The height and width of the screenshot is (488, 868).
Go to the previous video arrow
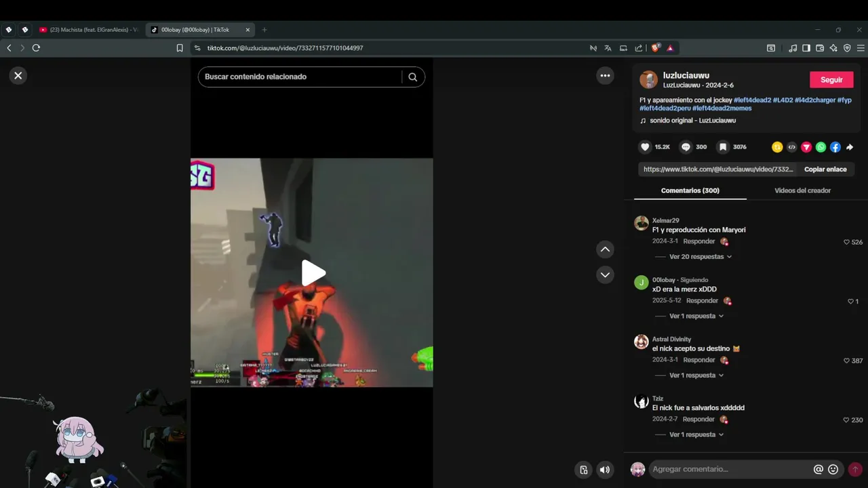click(605, 249)
